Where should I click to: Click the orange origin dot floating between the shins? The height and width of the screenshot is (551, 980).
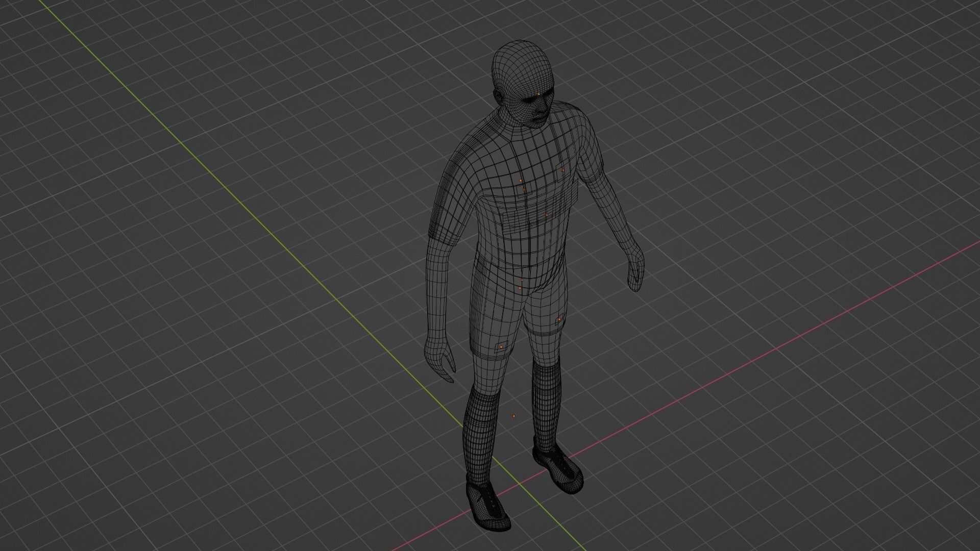514,416
